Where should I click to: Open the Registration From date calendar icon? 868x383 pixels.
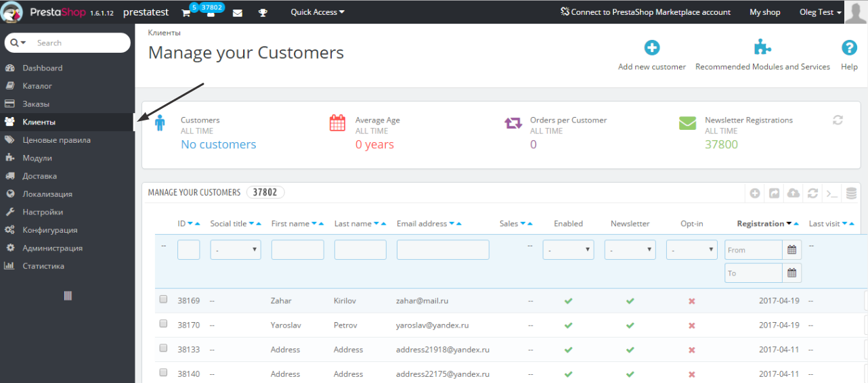(792, 250)
